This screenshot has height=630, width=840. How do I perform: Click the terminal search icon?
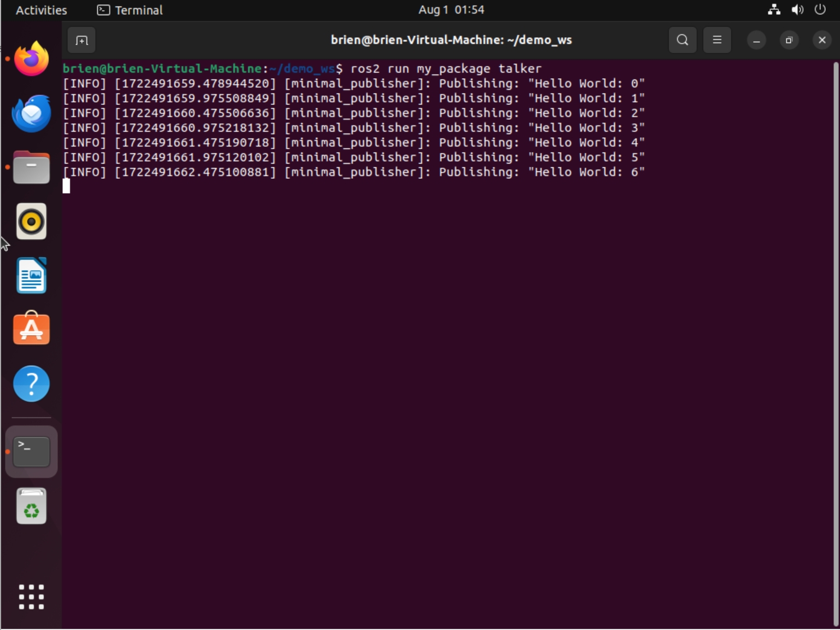[682, 40]
